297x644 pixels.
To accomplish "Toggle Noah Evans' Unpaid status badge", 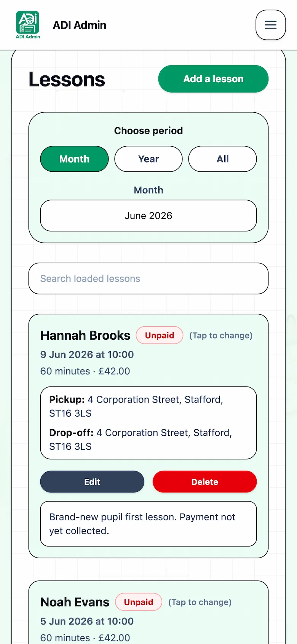I will [139, 602].
